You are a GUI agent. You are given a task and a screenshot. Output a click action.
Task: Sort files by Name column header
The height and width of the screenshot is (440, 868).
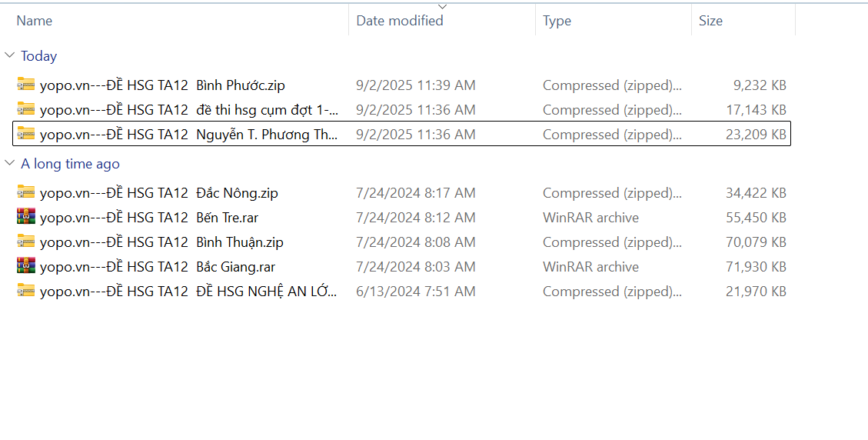[x=35, y=21]
